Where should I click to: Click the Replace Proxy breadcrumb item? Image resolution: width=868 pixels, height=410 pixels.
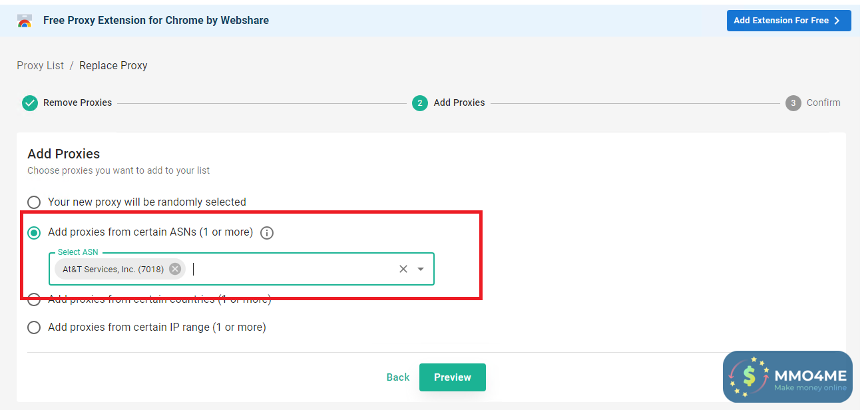click(113, 65)
